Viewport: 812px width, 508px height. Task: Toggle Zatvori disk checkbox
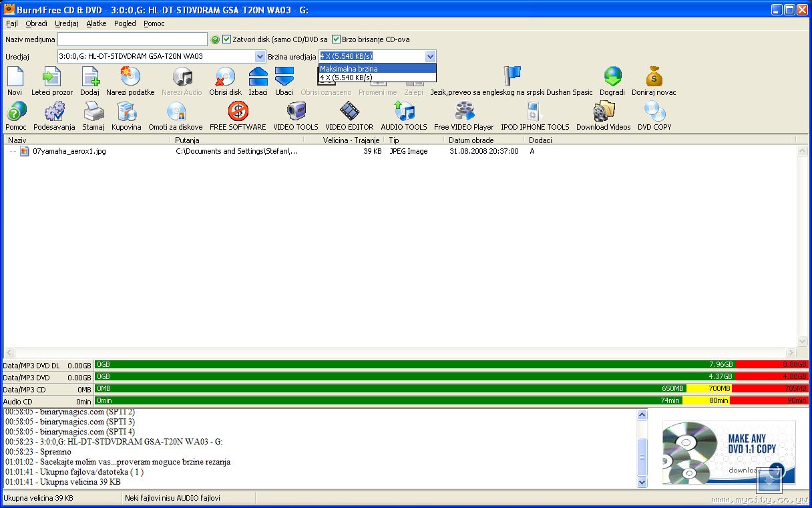coord(226,39)
